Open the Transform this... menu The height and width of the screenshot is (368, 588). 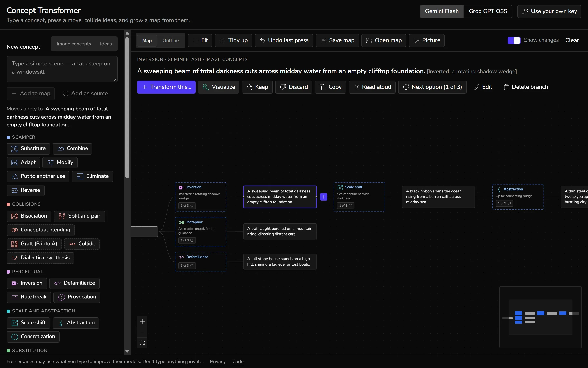(166, 87)
